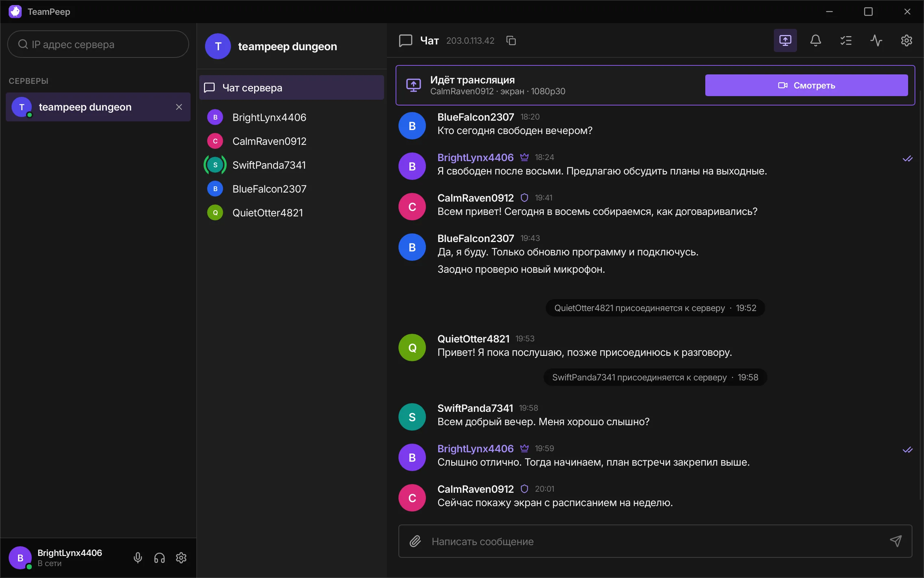Click the message "Заодно проверю новый микрофон."
This screenshot has height=578, width=924.
point(521,269)
